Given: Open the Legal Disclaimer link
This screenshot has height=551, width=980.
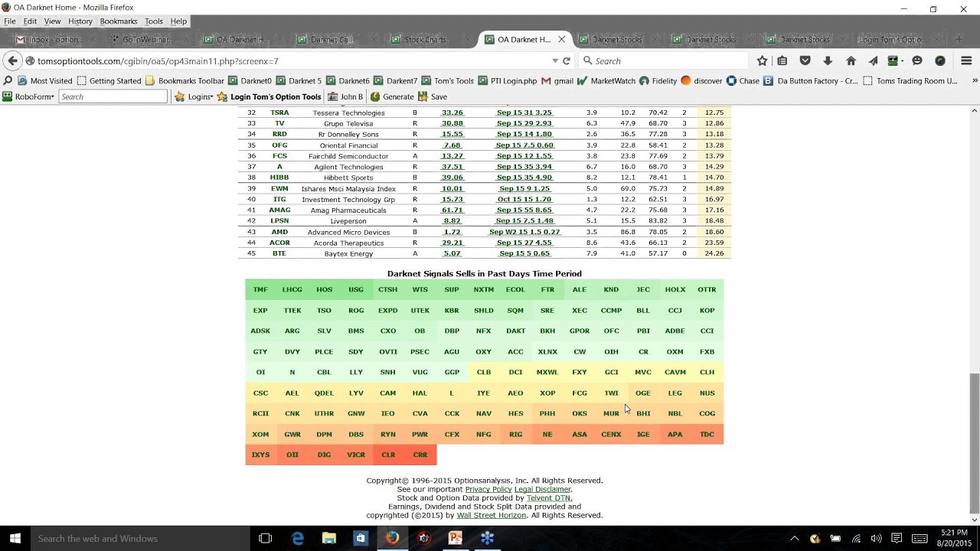Looking at the screenshot, I should (542, 489).
